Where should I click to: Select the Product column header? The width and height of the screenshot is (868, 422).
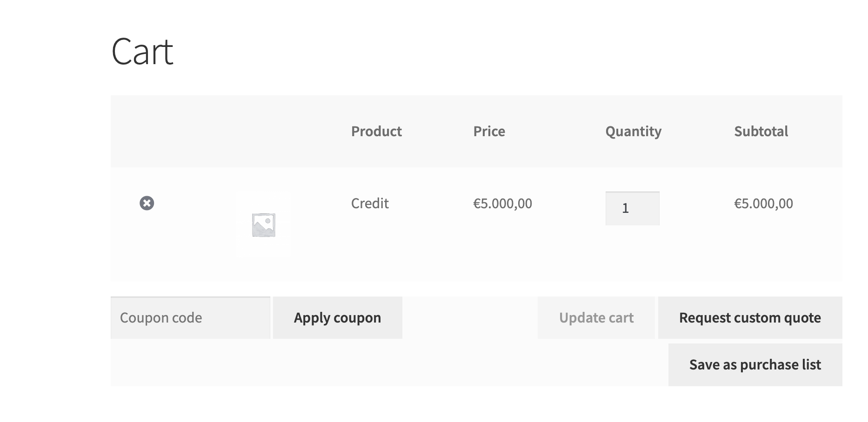[376, 131]
